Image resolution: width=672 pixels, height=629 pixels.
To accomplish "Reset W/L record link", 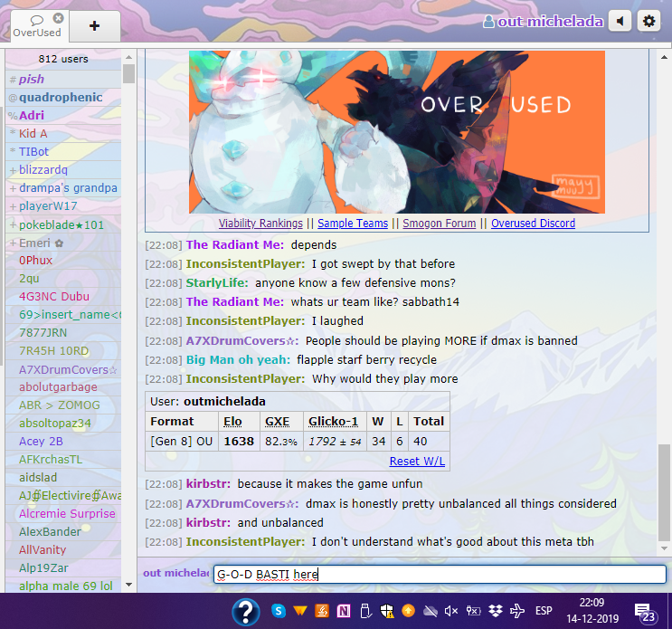I will [x=417, y=462].
